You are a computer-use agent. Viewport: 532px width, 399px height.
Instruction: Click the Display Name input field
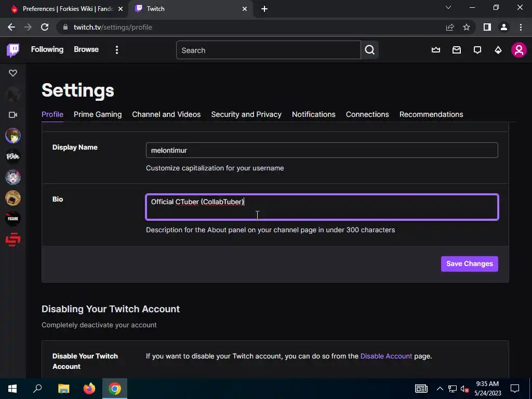[322, 150]
